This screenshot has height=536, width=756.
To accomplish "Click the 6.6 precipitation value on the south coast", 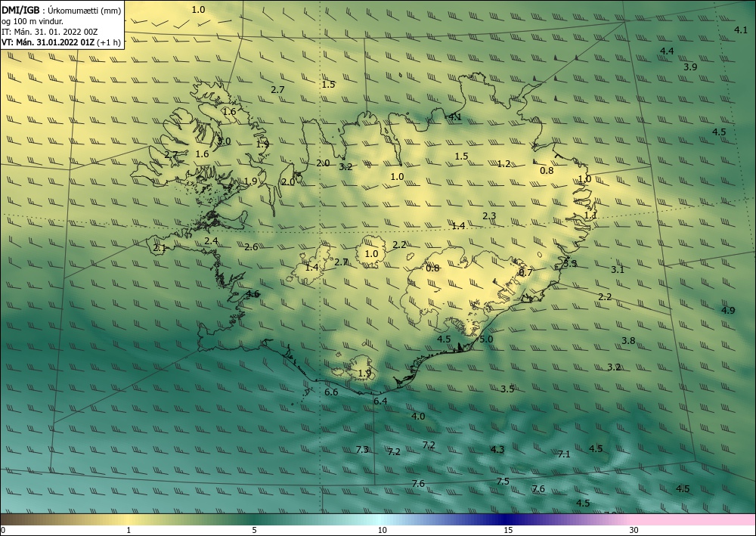I will coord(331,392).
